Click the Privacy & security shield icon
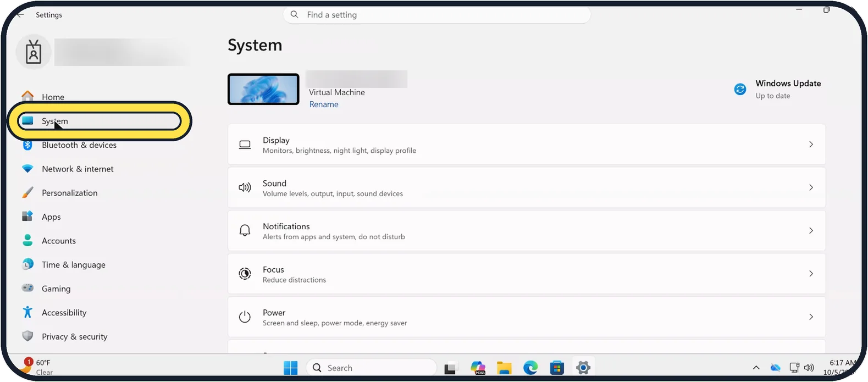 [x=27, y=336]
